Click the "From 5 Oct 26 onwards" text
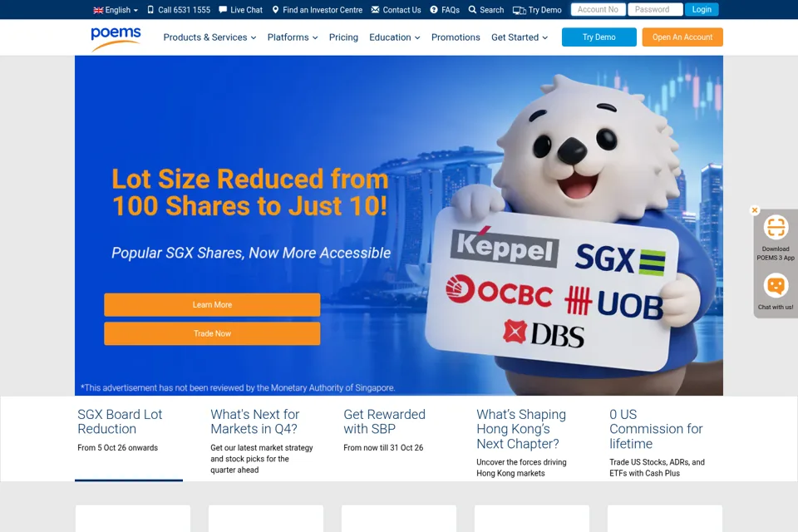 pyautogui.click(x=117, y=447)
